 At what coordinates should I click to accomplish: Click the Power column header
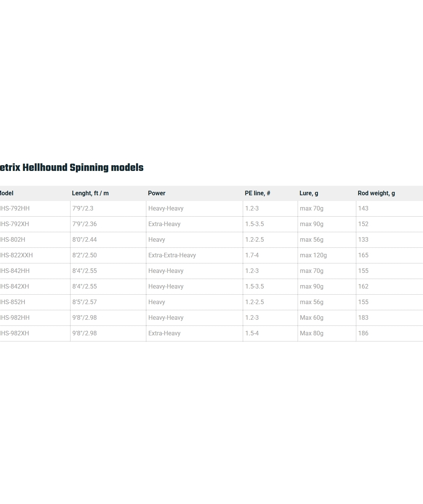pyautogui.click(x=157, y=193)
